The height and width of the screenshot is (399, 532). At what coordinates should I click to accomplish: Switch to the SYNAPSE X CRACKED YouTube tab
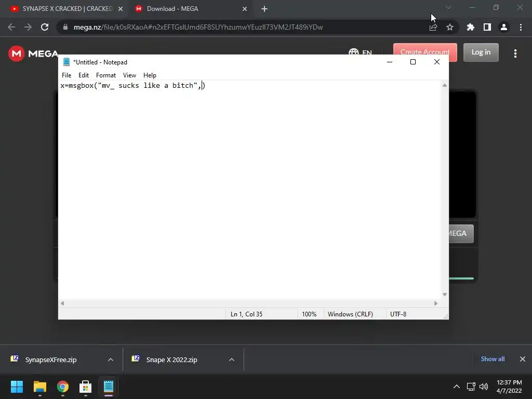pos(66,9)
